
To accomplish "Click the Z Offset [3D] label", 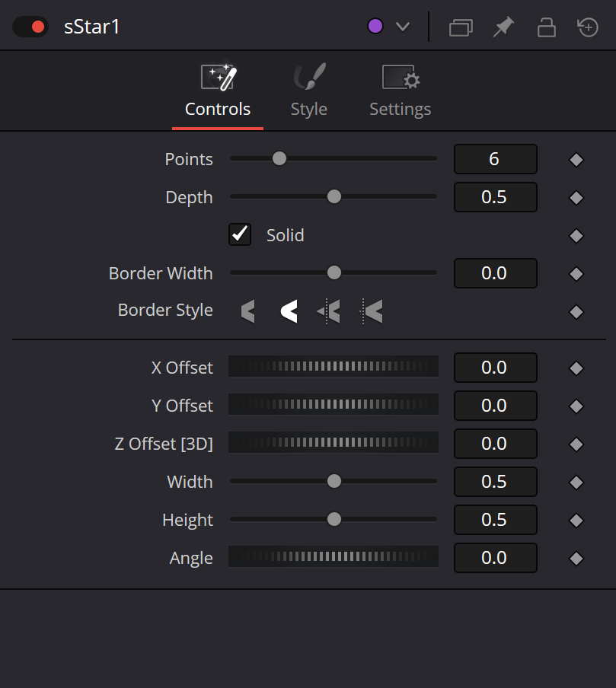I will [164, 444].
